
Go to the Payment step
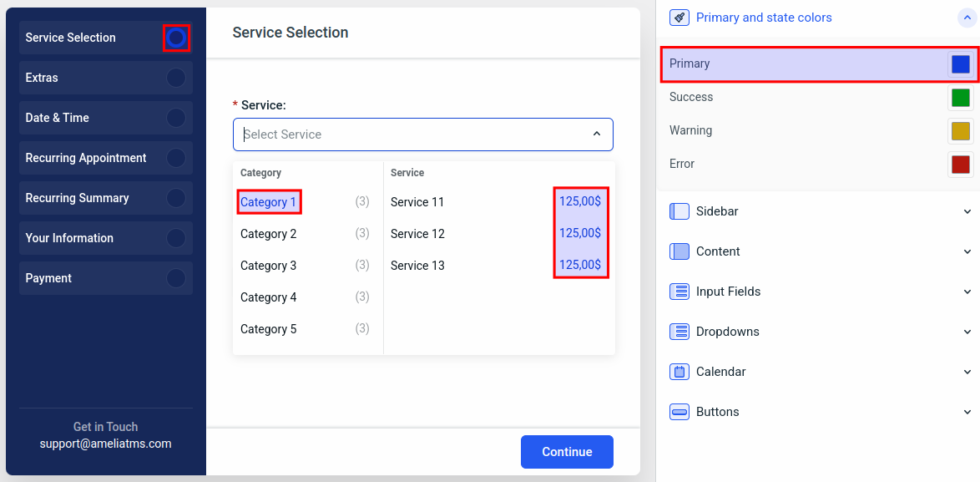pos(105,278)
